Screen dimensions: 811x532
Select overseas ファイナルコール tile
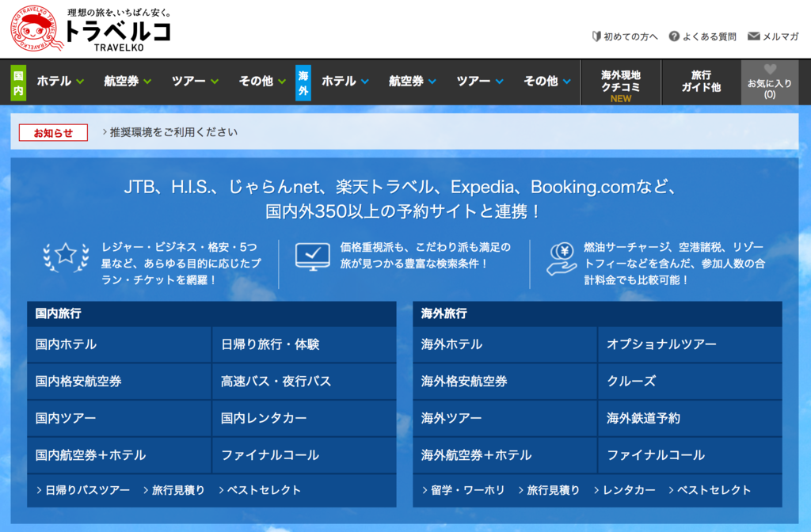(690, 455)
